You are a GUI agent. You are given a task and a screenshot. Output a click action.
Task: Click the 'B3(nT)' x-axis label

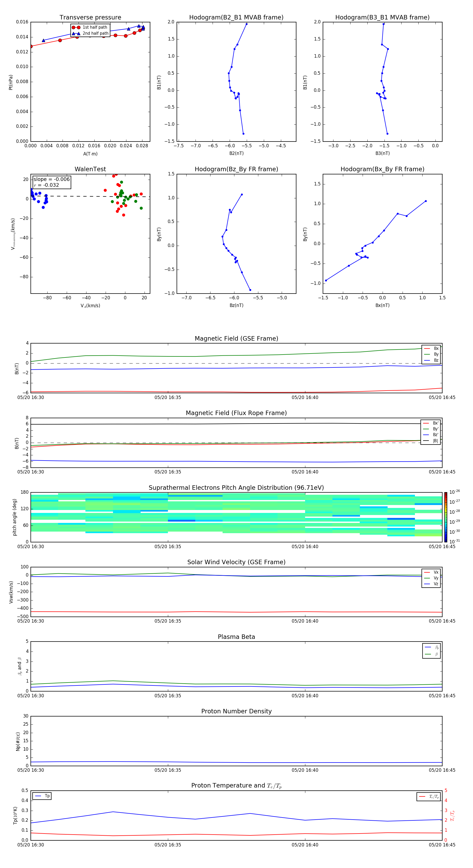click(x=382, y=153)
